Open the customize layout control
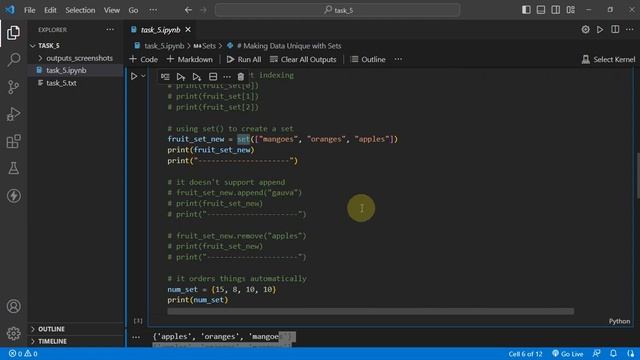640x360 pixels. [x=571, y=10]
